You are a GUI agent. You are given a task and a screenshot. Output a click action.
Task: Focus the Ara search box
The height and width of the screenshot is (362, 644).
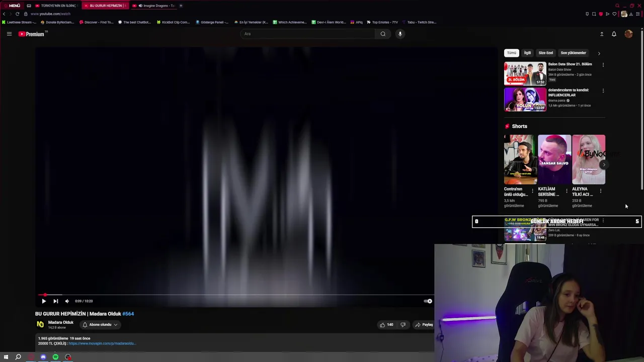click(307, 34)
